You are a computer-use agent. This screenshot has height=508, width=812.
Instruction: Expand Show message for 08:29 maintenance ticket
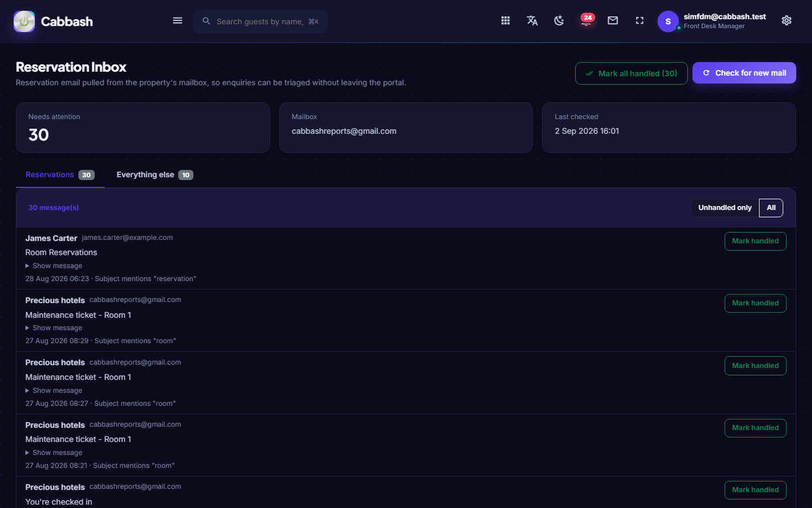tap(54, 328)
